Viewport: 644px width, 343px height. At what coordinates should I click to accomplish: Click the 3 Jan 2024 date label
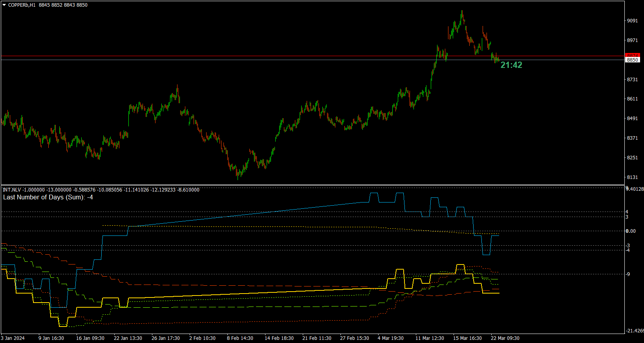point(13,338)
